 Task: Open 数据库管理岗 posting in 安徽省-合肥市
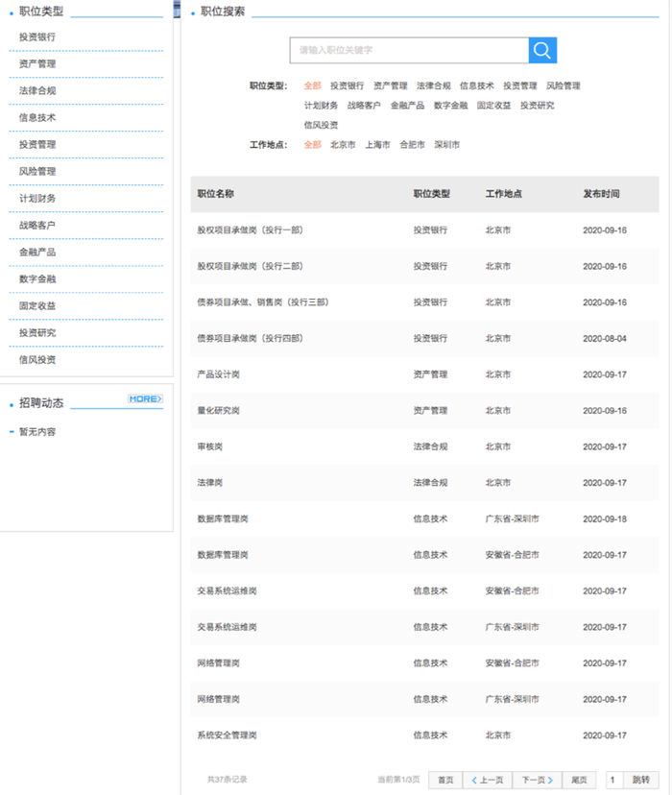223,555
